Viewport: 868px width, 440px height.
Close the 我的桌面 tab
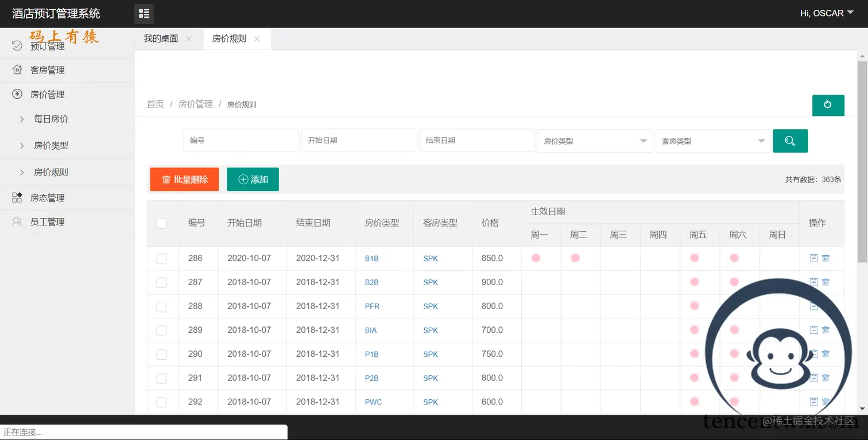[x=189, y=39]
